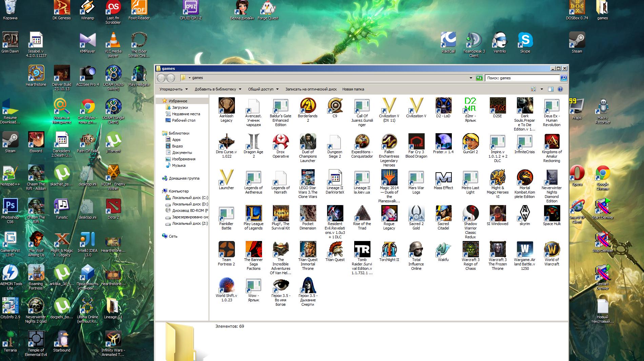The image size is (644, 361).
Task: Open the Упорядочить dropdown menu
Action: [174, 89]
